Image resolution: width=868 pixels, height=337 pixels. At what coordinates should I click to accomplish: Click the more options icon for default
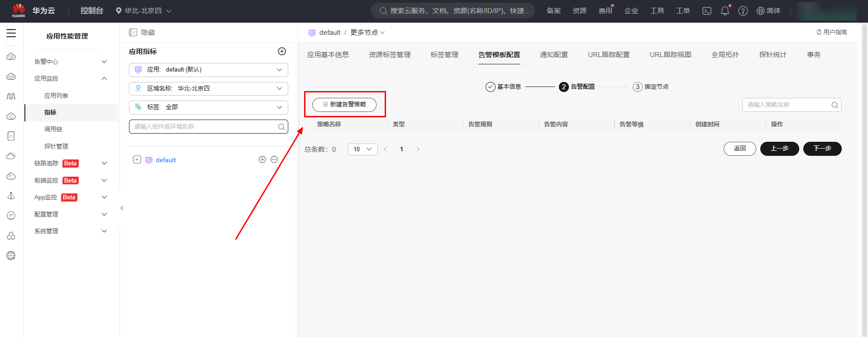coord(274,159)
